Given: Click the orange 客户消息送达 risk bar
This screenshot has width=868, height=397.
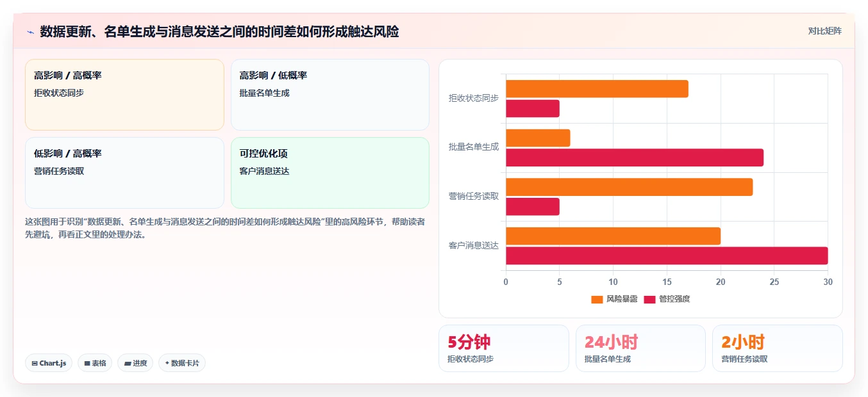Looking at the screenshot, I should [x=613, y=236].
